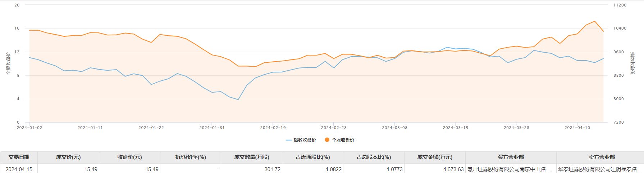
Task: Click the 2024-04-10 x-axis date label
Action: (577, 128)
